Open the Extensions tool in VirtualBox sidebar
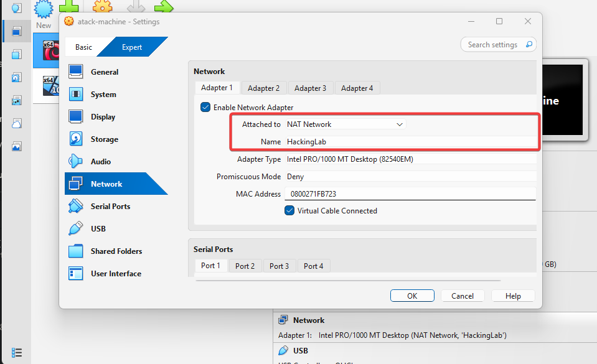 point(16,55)
